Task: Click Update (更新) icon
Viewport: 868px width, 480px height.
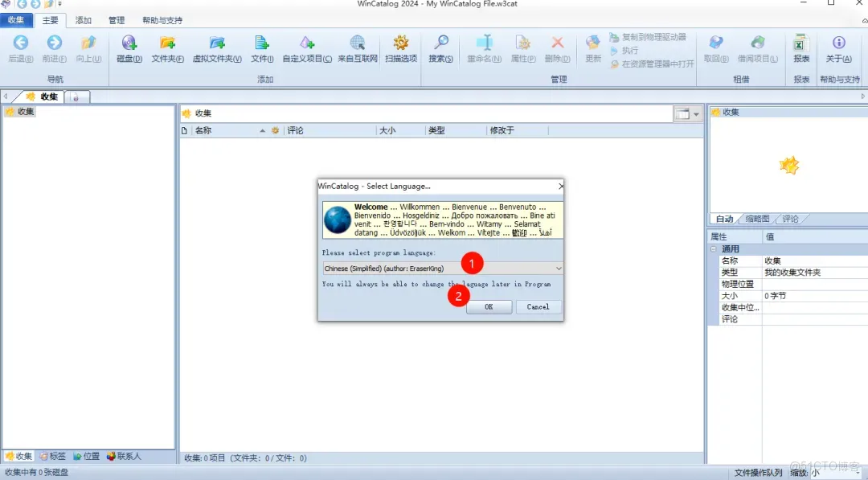Action: [593, 43]
